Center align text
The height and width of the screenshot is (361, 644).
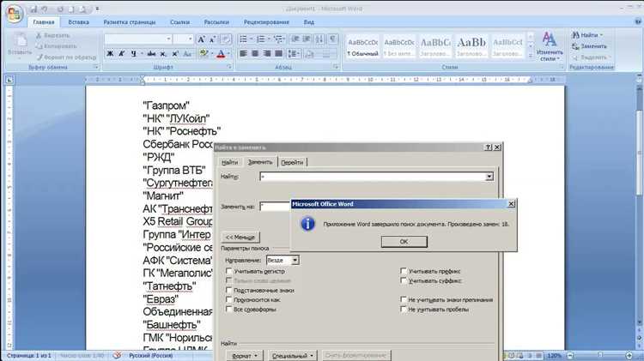point(255,54)
